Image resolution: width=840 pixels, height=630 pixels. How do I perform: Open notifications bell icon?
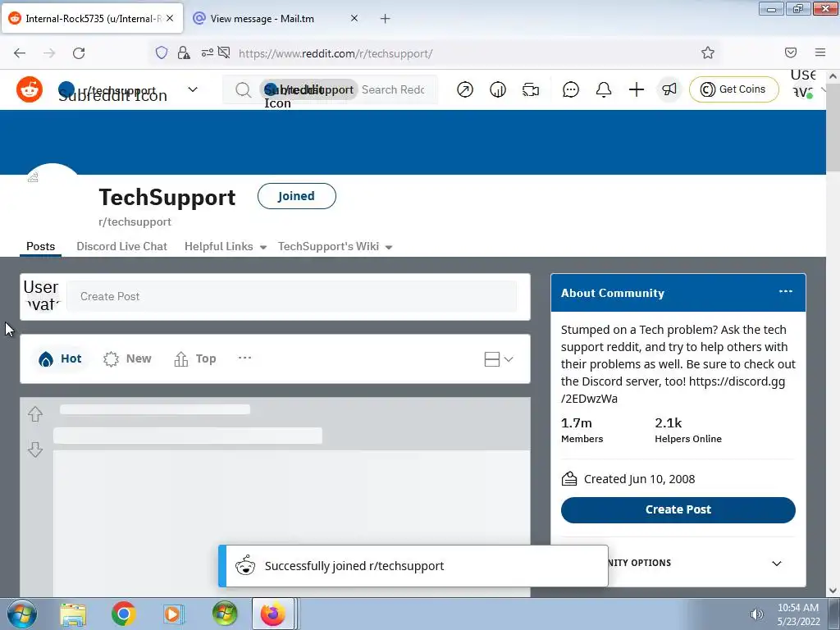604,89
